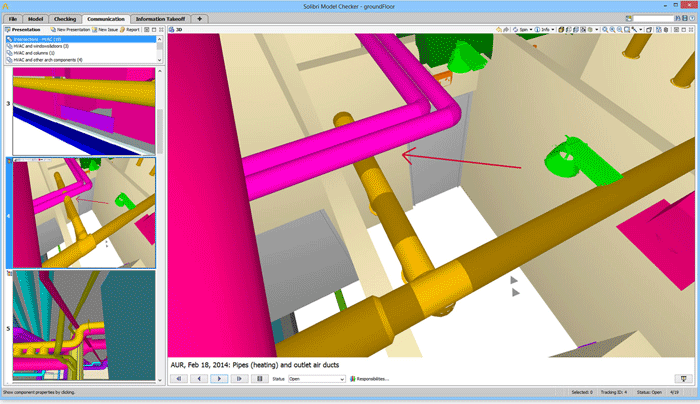Switch to the Information Takeoff tab
The image size is (700, 404).
pyautogui.click(x=163, y=18)
